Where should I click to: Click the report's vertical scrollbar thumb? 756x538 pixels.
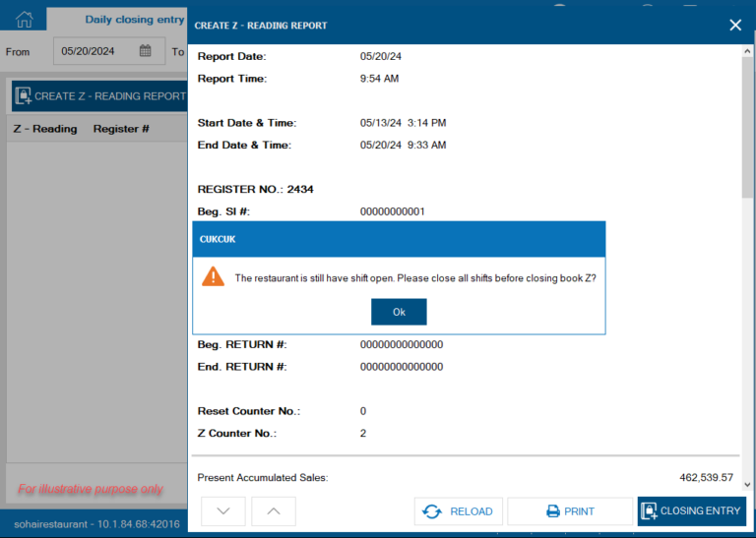tap(748, 128)
